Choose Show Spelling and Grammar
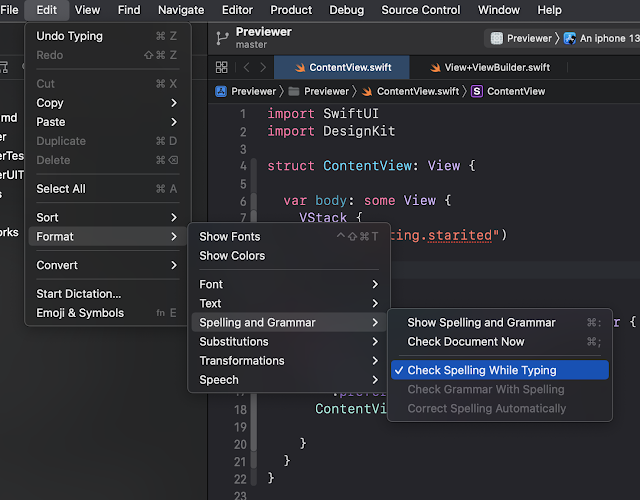640x500 pixels. point(500,322)
